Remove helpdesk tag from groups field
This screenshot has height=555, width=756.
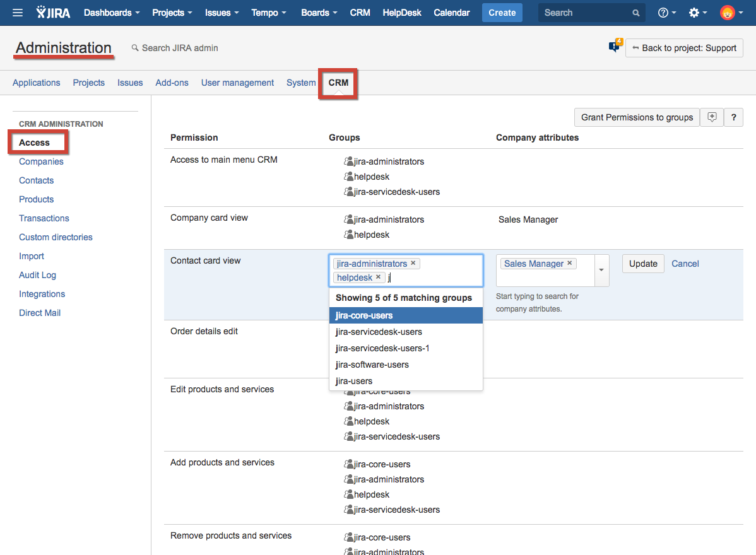click(x=379, y=277)
